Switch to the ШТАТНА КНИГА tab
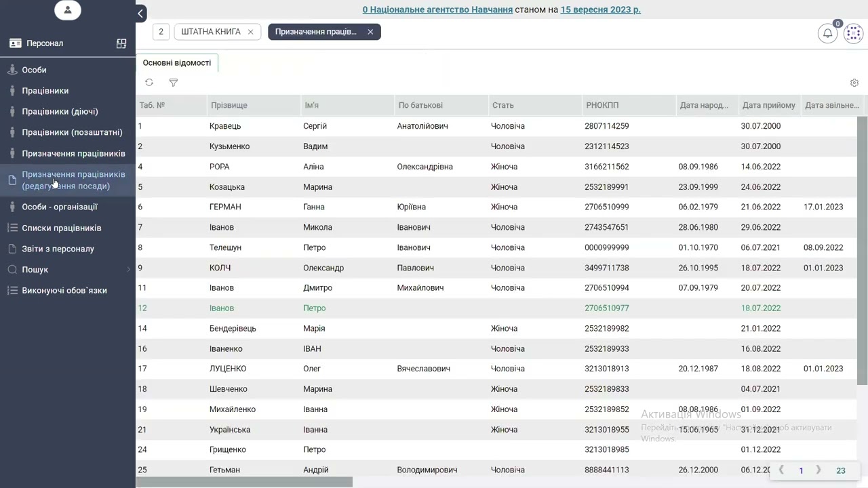 211,32
